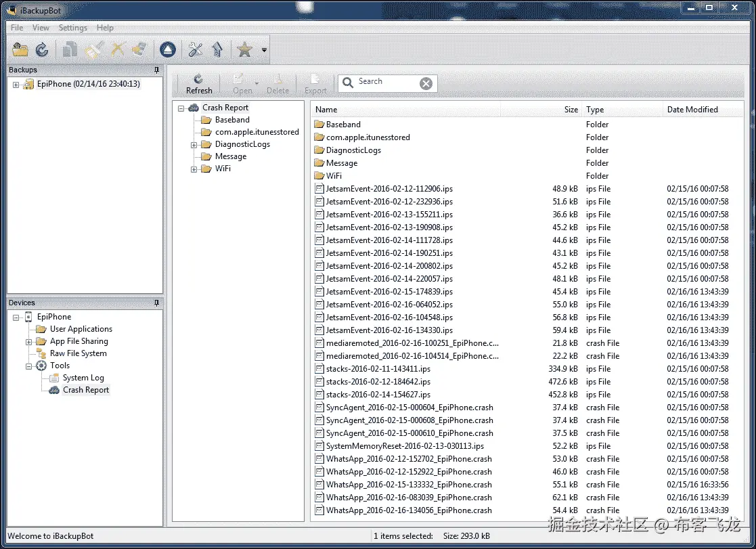Click backup database icon beside EpiPhone (02/14/16 23:40:13)
Viewport: 756px width, 549px height.
(x=29, y=84)
